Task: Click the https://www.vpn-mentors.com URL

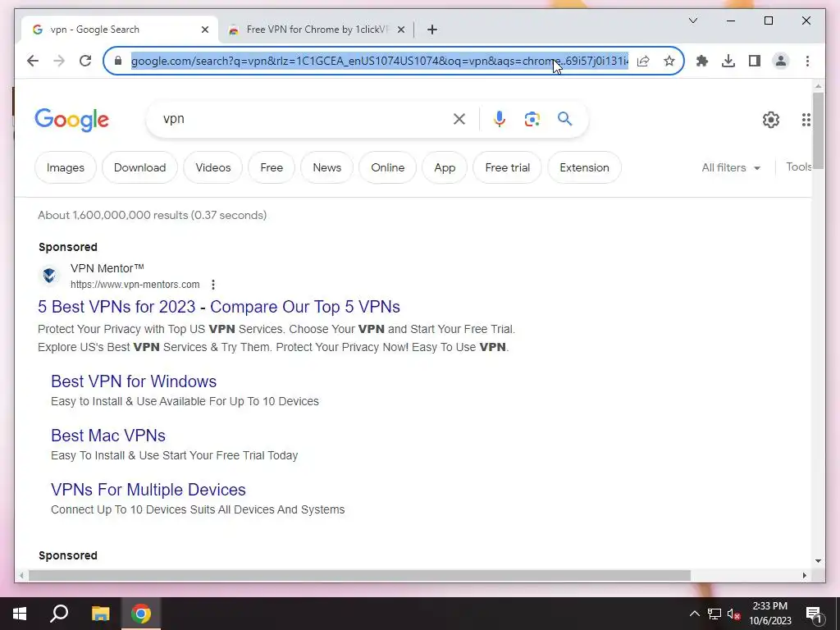Action: [x=135, y=285]
